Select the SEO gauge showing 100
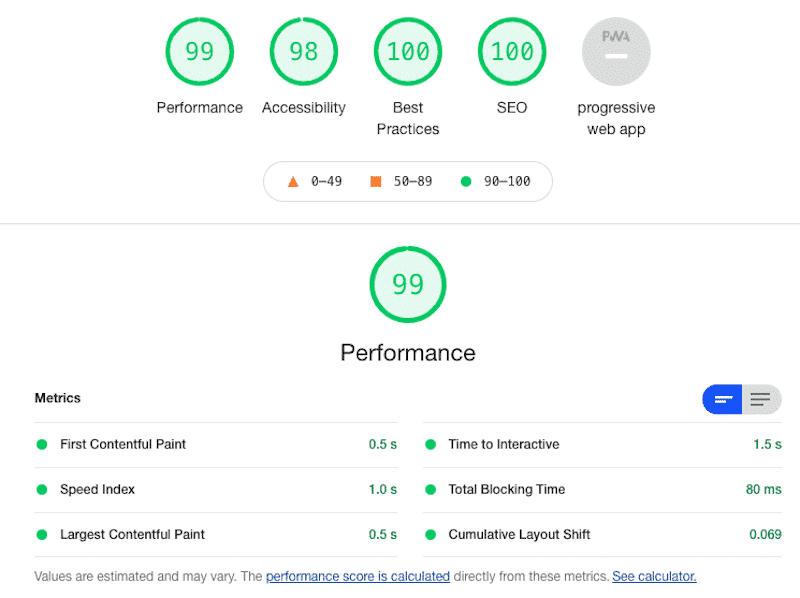The image size is (800, 598). click(x=512, y=51)
